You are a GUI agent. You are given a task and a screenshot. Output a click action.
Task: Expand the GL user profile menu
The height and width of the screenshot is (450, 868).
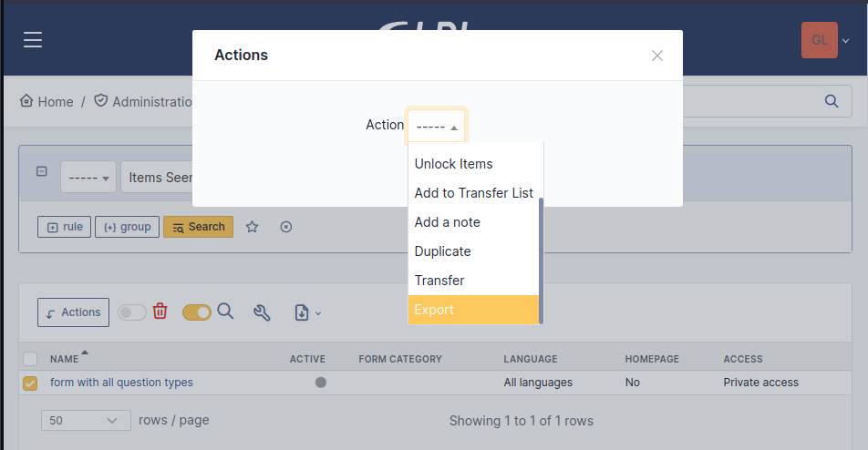825,41
